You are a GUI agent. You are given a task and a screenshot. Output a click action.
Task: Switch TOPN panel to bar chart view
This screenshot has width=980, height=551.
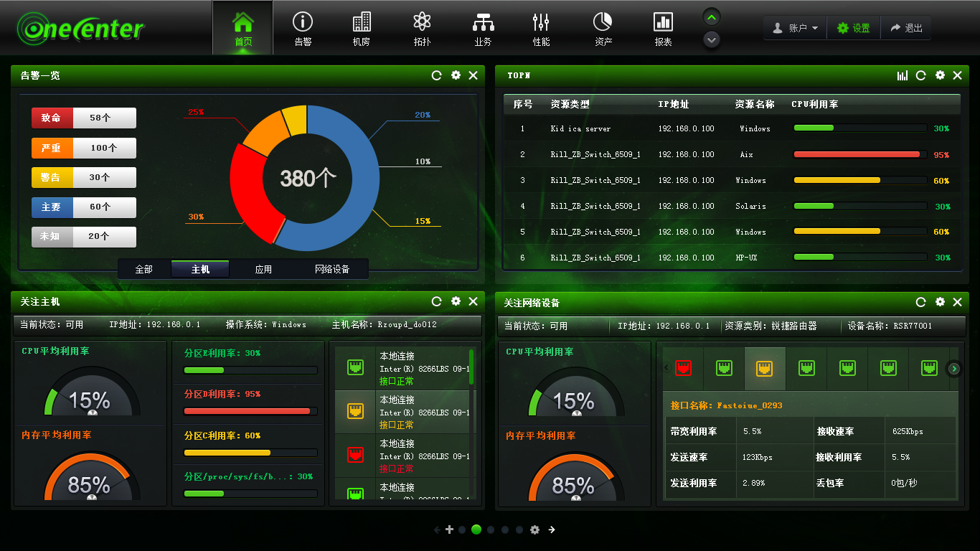click(903, 75)
